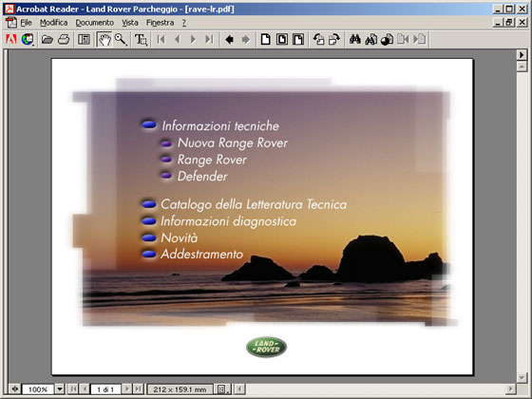This screenshot has width=532, height=399.
Task: Click the Find binoculars icon
Action: click(355, 39)
